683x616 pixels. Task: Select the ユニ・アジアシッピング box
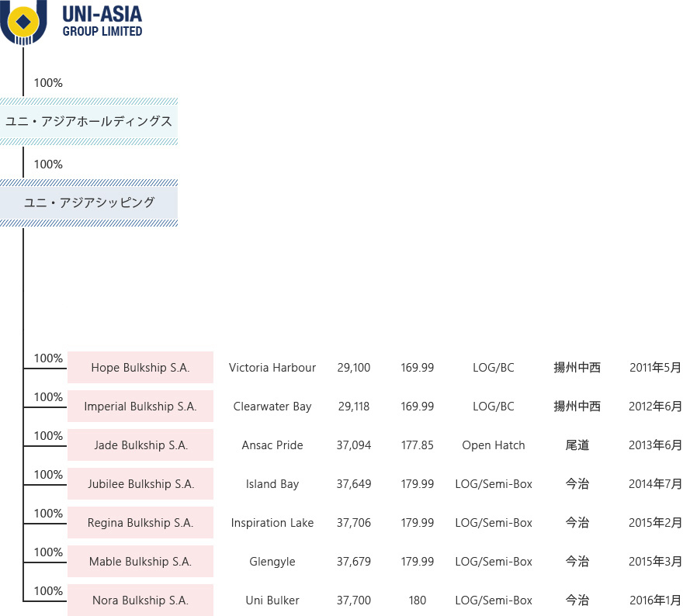88,202
